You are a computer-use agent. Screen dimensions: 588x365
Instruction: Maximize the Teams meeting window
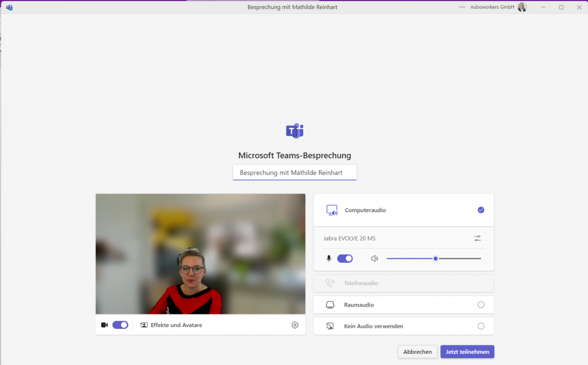point(562,7)
